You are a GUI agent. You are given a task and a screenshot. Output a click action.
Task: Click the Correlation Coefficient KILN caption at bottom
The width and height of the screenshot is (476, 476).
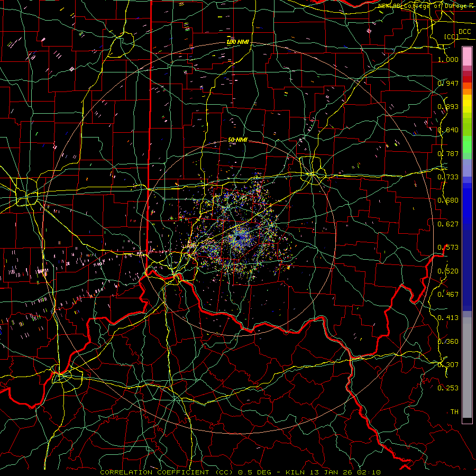[x=240, y=472]
